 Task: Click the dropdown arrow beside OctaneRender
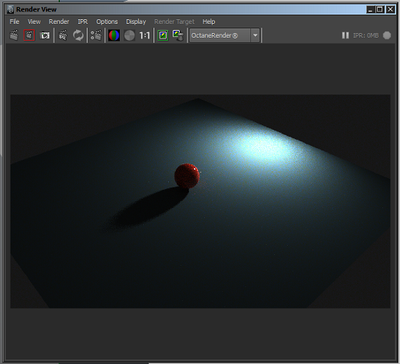[255, 35]
